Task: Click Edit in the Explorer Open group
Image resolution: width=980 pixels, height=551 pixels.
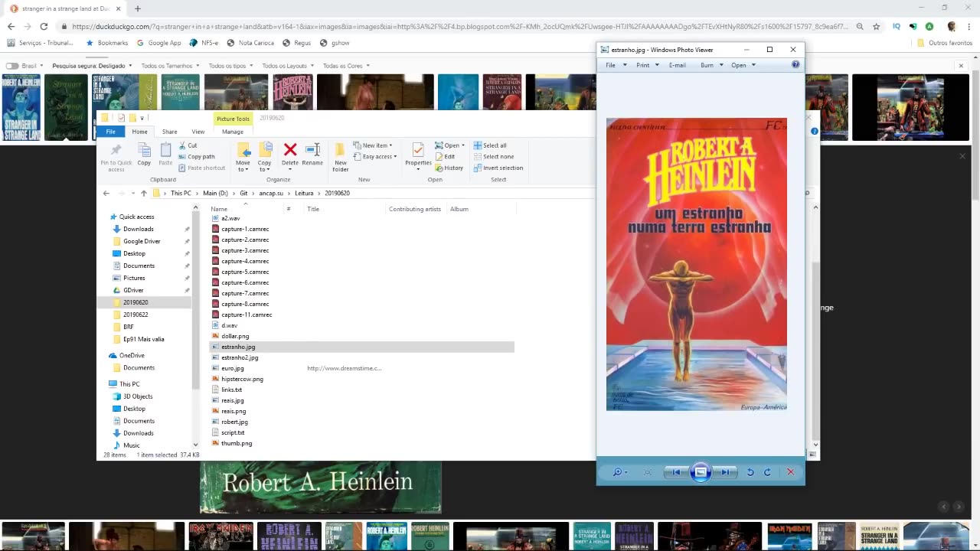Action: tap(445, 157)
